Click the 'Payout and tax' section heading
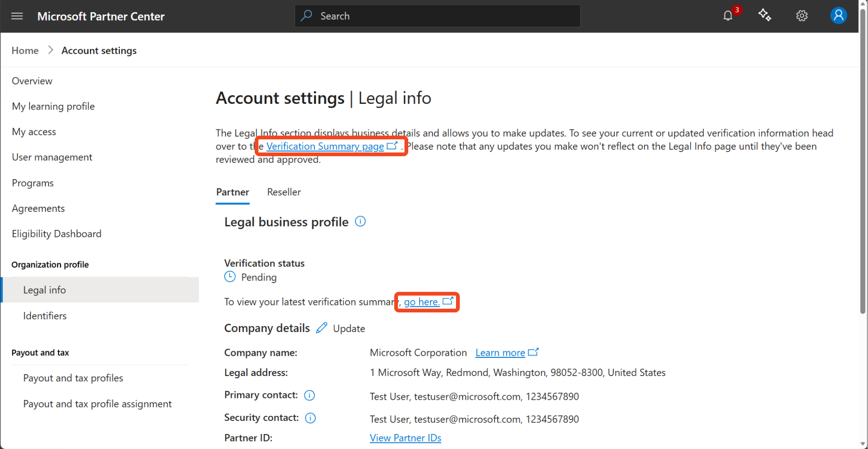 point(40,353)
